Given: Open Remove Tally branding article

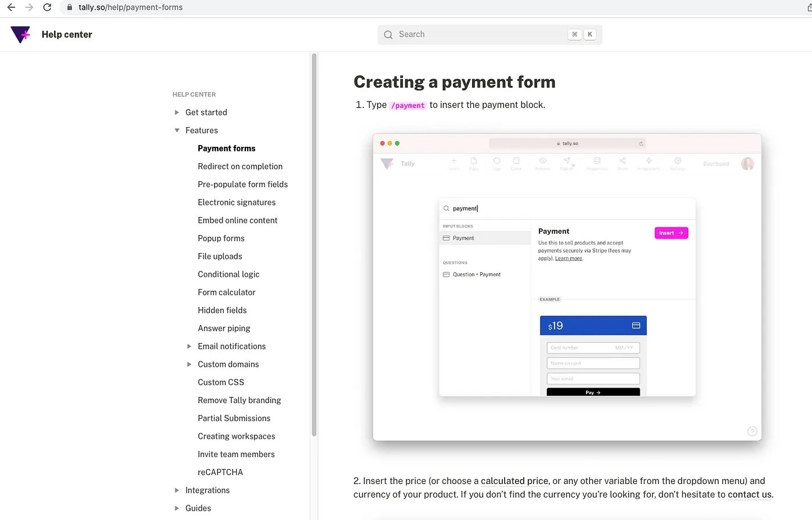Looking at the screenshot, I should point(239,400).
